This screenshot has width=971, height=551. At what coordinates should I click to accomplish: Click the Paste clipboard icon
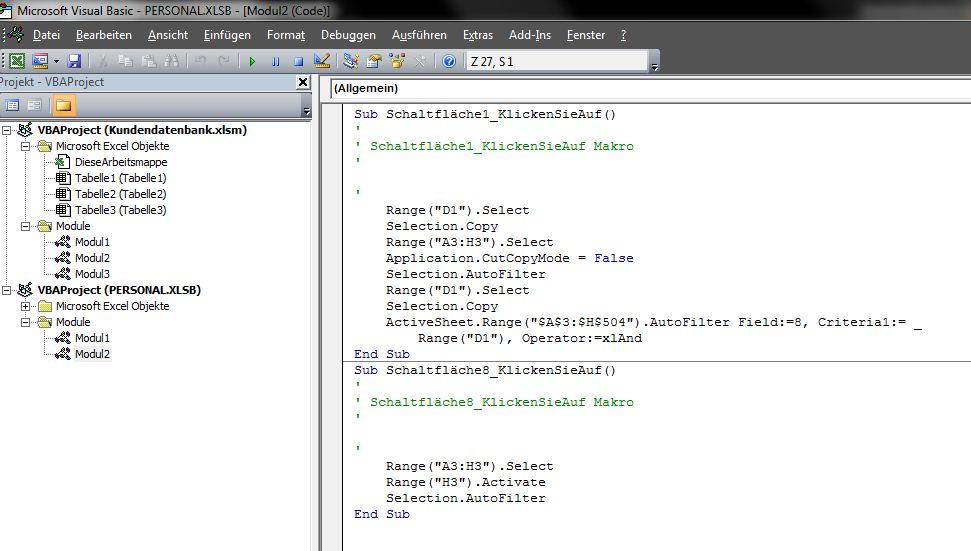coord(149,61)
